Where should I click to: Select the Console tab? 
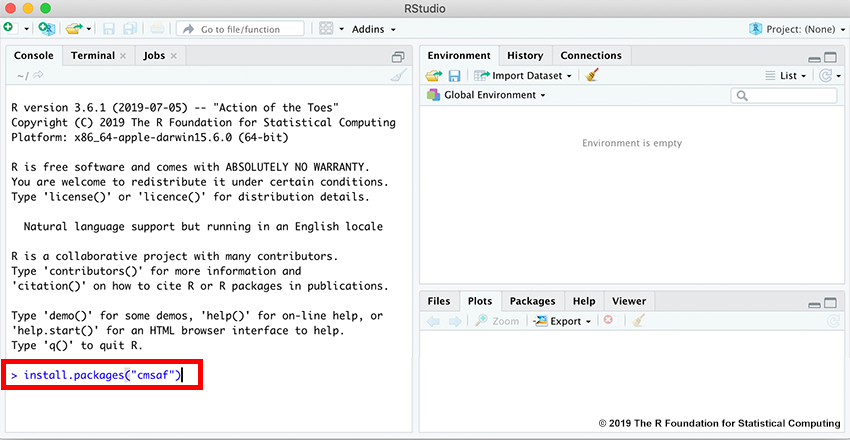[x=34, y=55]
